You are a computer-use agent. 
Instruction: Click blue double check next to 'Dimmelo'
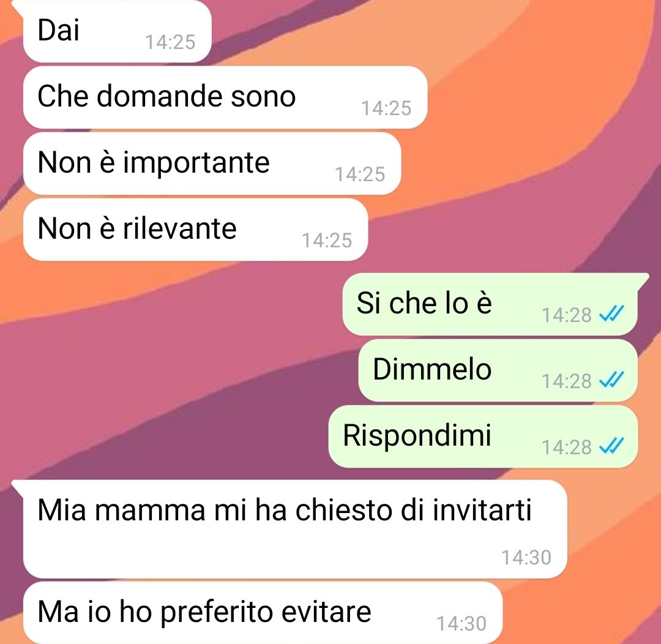(x=611, y=380)
